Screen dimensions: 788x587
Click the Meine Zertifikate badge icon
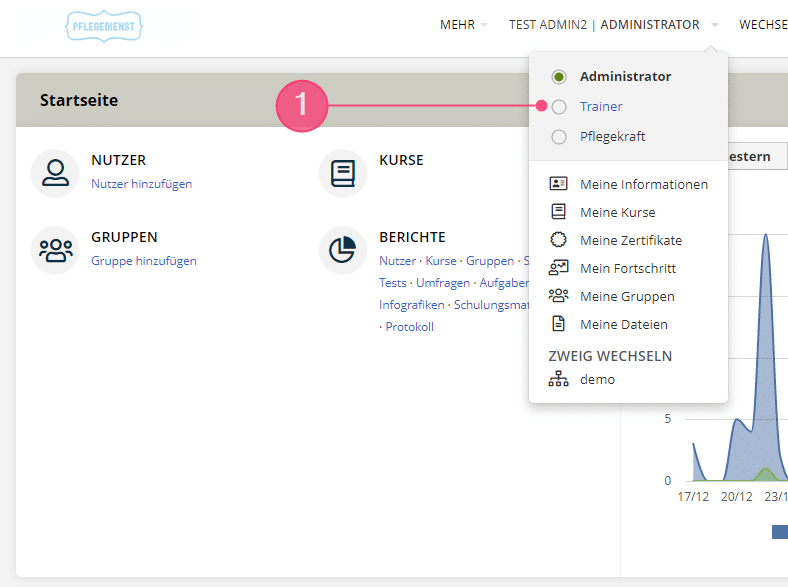click(558, 240)
